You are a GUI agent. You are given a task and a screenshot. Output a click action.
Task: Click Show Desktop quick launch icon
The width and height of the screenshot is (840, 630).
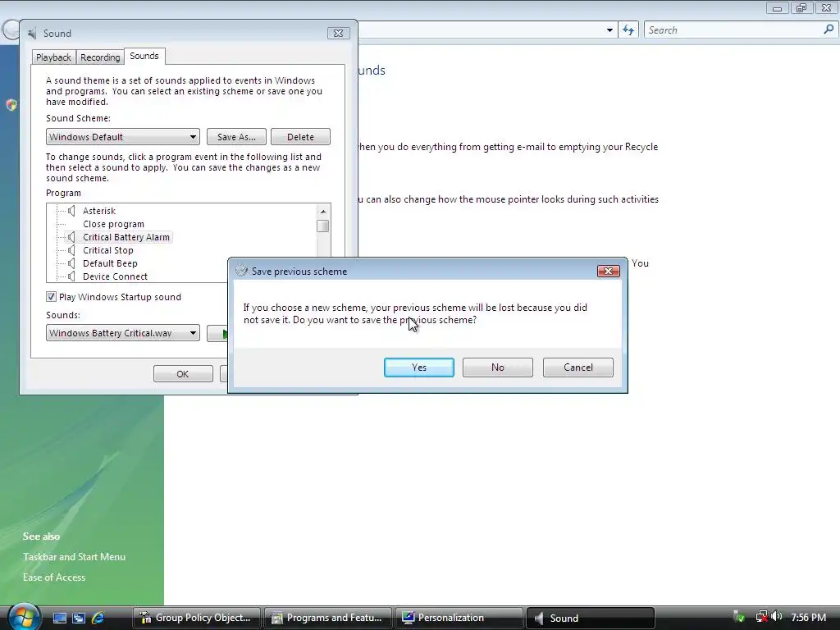tap(59, 619)
